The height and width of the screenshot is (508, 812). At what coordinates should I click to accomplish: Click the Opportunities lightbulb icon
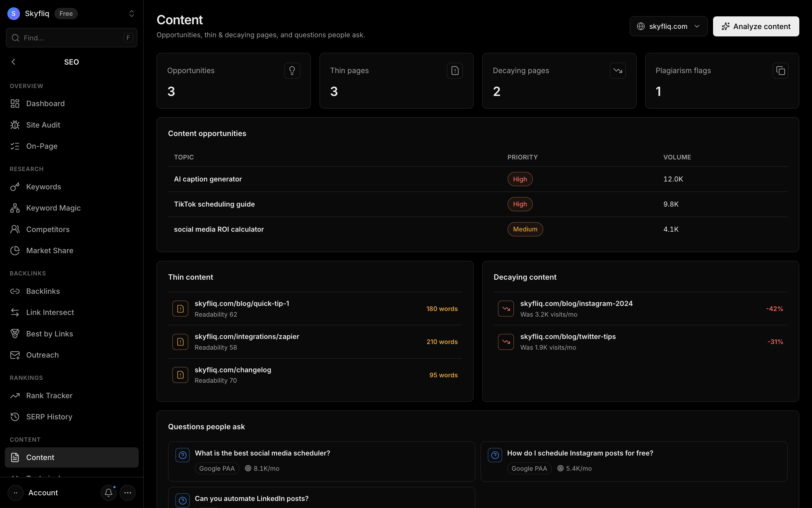pos(292,71)
